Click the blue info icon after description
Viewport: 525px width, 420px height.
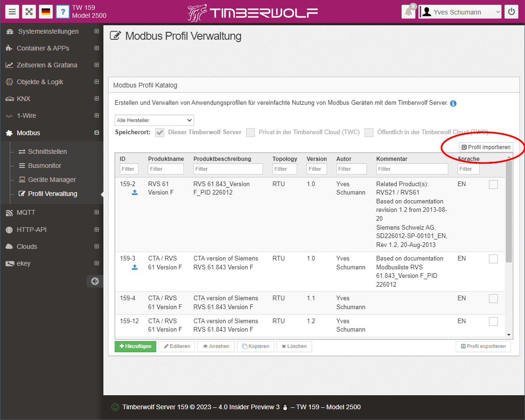pos(453,103)
